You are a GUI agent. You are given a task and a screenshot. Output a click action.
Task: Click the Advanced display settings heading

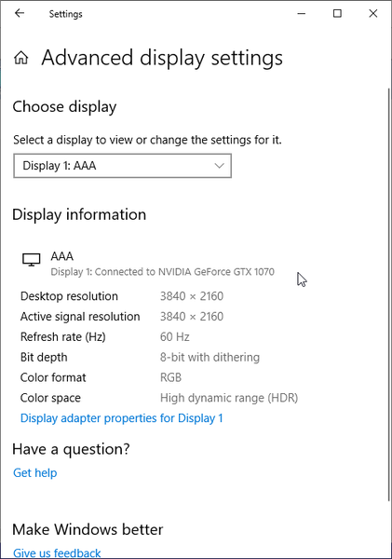pyautogui.click(x=162, y=58)
